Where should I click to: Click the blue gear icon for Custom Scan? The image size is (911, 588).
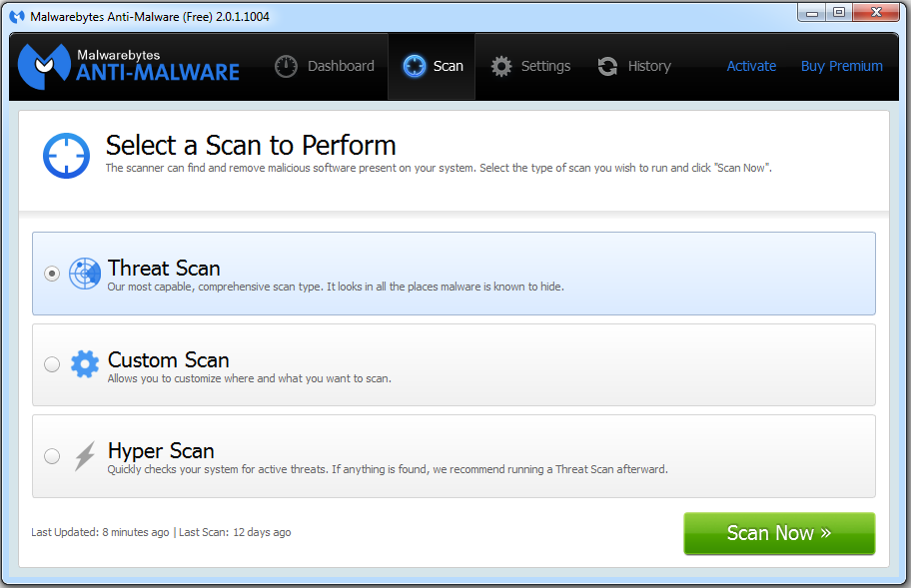pos(85,364)
